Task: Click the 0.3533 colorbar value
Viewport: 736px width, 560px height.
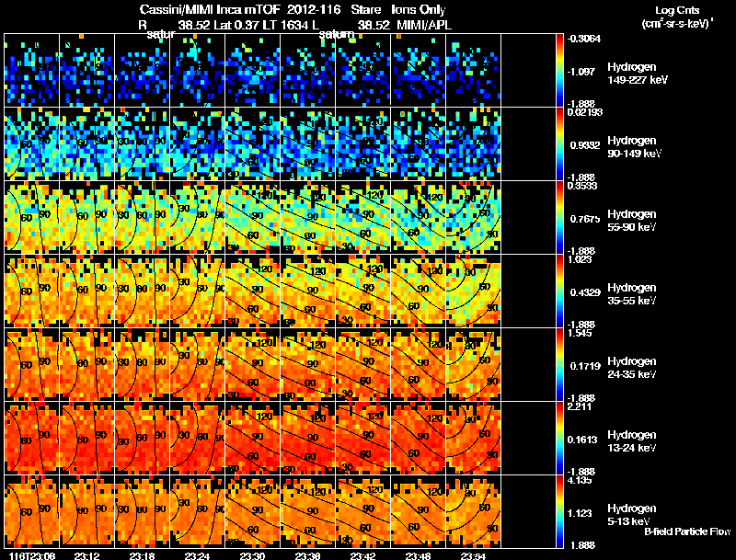Action: (x=582, y=186)
